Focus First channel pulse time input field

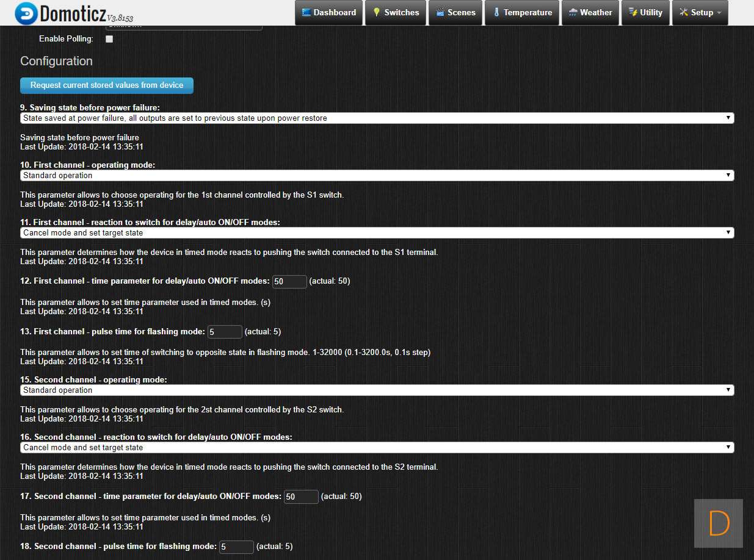[x=225, y=332]
